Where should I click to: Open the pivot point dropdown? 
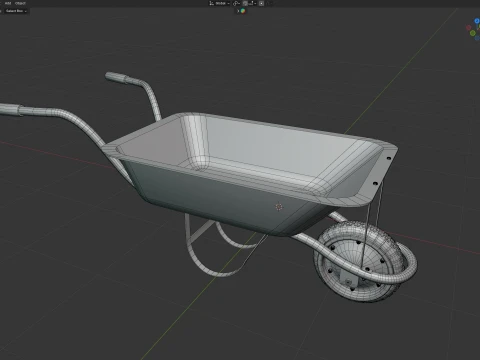pyautogui.click(x=236, y=3)
